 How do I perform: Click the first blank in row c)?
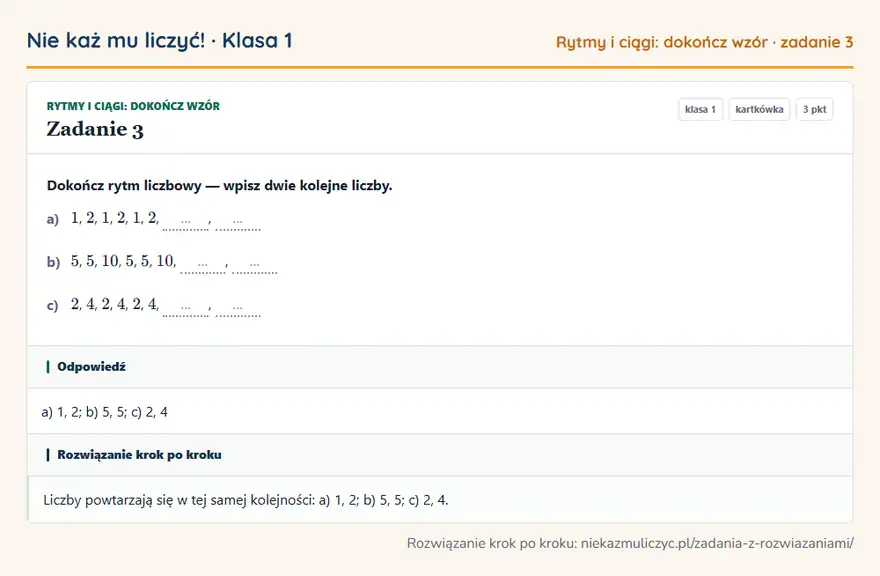coord(185,308)
